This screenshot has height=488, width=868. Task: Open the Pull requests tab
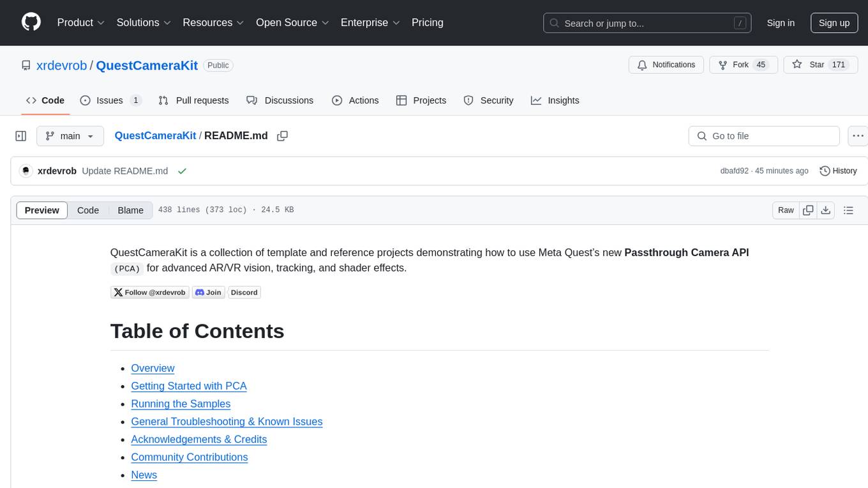(x=193, y=100)
